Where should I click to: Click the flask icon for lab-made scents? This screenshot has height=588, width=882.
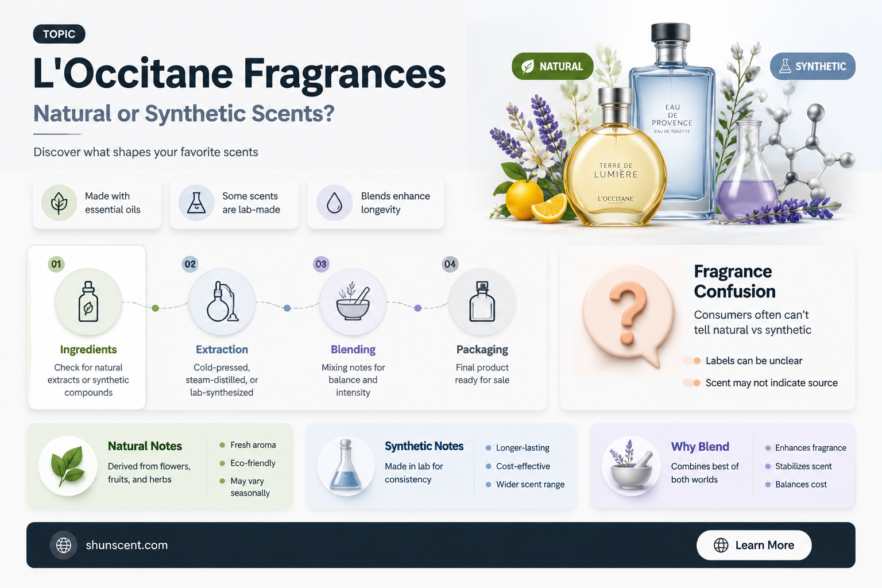pos(196,203)
